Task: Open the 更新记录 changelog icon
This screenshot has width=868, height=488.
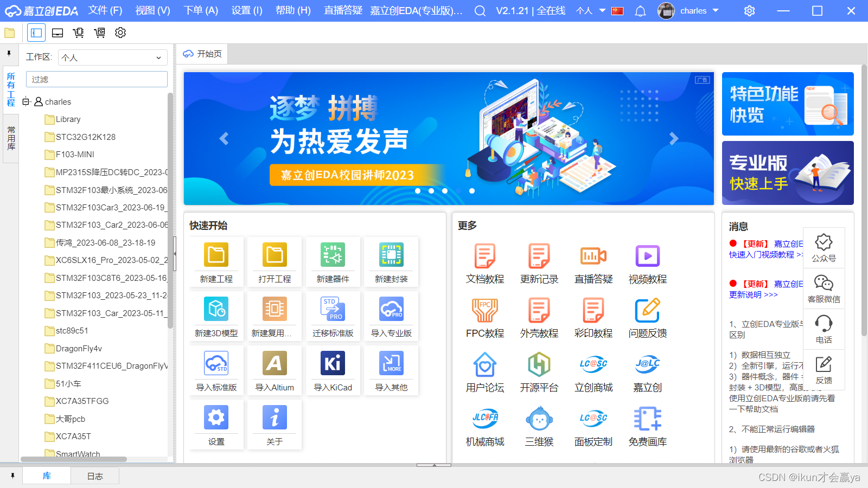Action: click(x=539, y=256)
